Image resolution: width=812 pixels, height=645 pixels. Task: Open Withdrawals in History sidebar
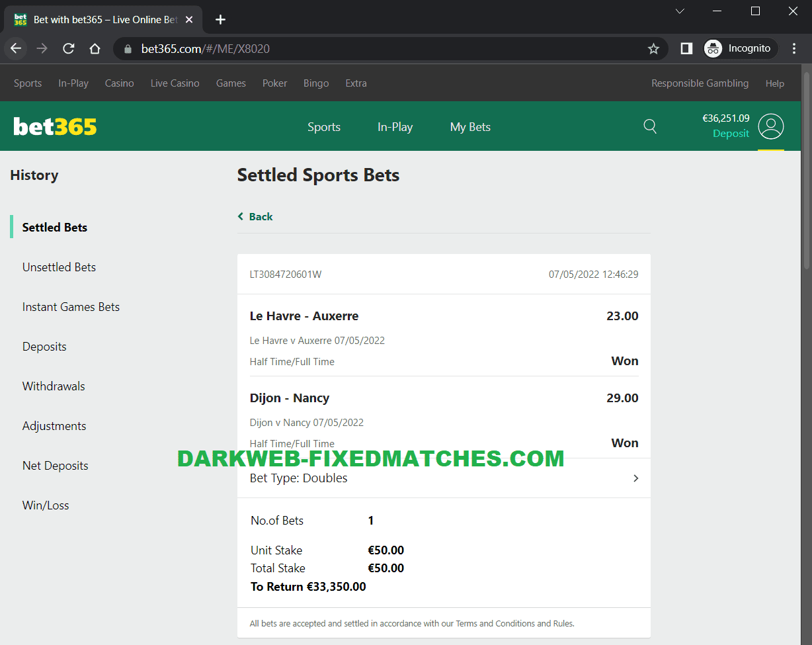click(x=54, y=386)
